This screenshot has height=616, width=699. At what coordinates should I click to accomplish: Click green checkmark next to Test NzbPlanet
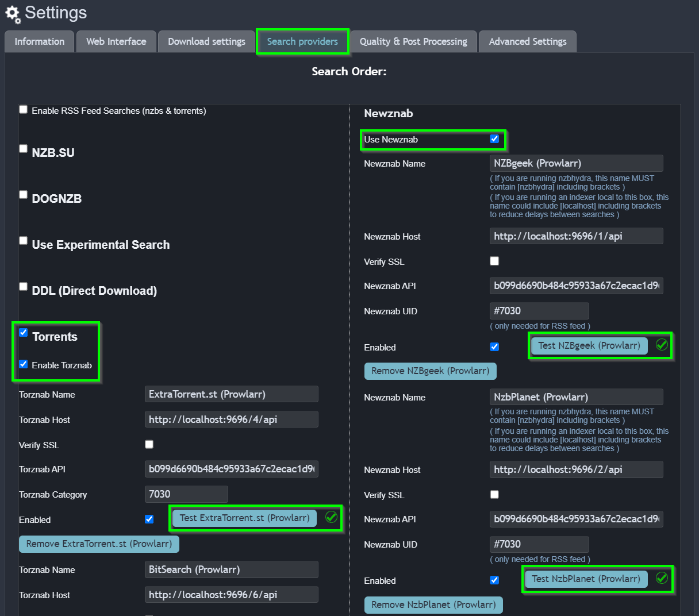[x=662, y=578]
